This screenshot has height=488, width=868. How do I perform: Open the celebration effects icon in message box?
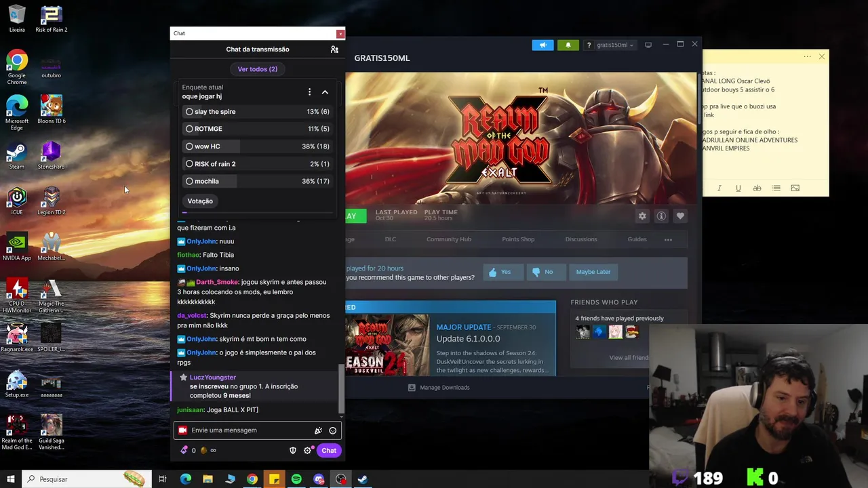tap(318, 430)
